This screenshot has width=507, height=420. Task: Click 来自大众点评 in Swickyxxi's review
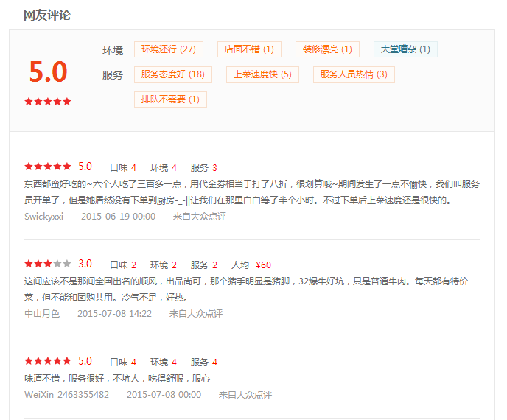coord(200,217)
